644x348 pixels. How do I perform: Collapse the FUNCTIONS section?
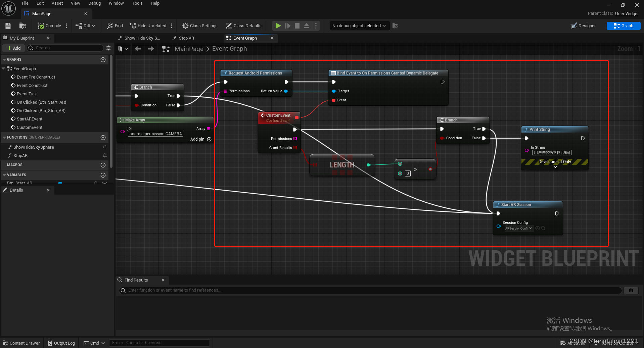[x=4, y=137]
